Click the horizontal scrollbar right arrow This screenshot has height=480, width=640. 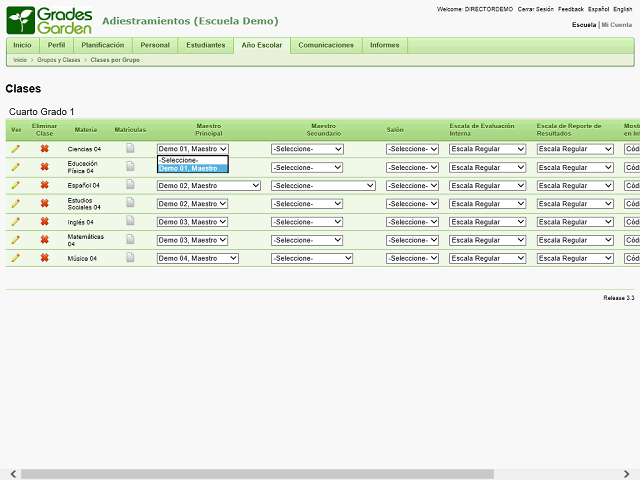tap(627, 474)
